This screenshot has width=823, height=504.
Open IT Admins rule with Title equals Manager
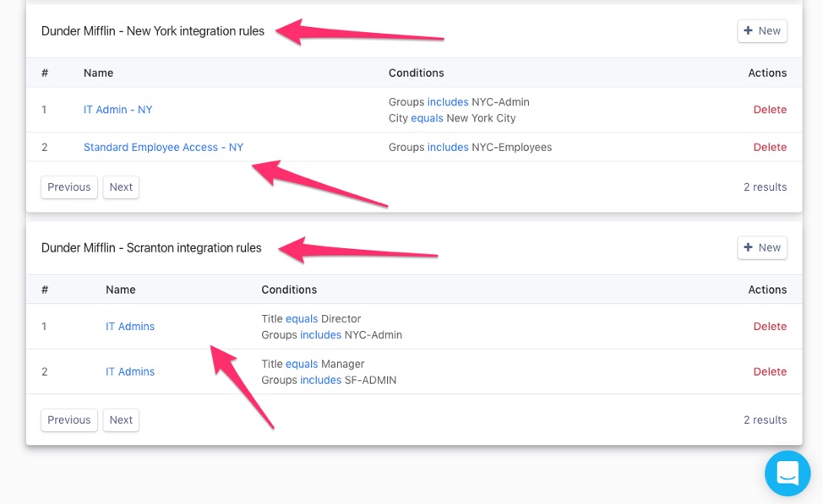click(x=130, y=371)
